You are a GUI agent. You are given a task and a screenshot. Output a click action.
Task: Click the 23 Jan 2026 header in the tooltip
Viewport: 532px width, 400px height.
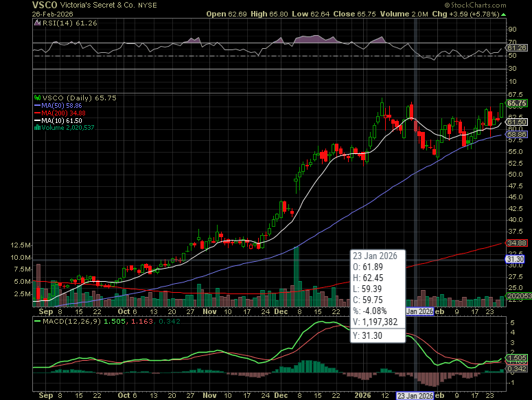point(375,256)
